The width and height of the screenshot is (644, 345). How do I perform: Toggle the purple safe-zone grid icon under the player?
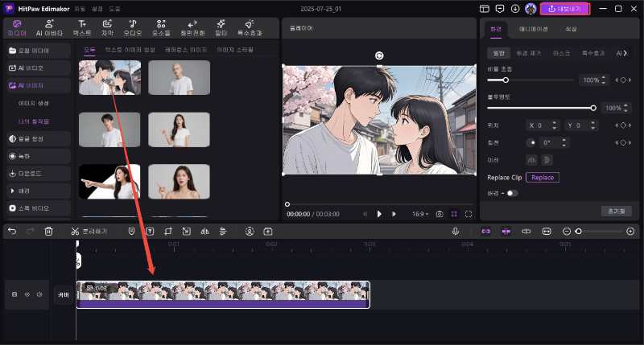pos(454,214)
